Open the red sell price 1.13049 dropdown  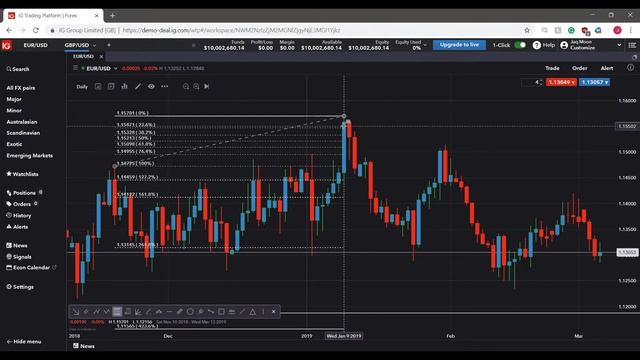tap(561, 82)
